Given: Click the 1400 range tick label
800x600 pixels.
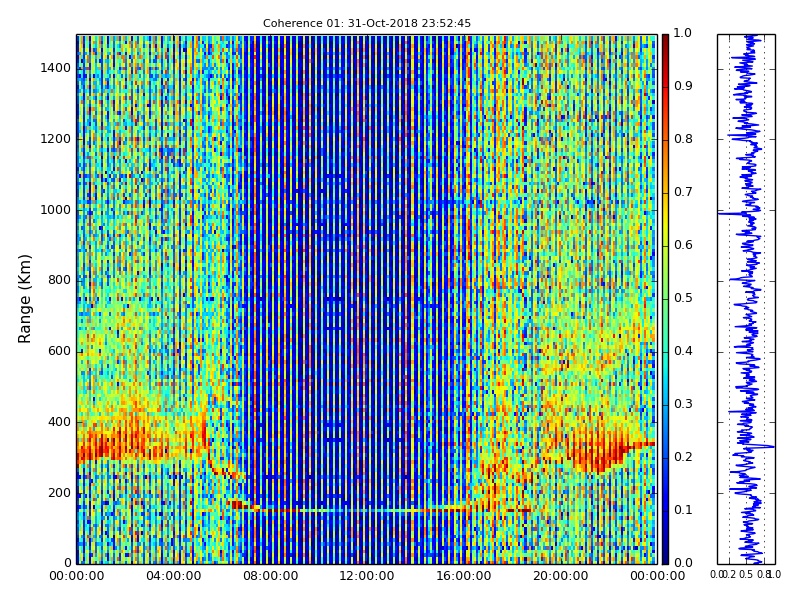Looking at the screenshot, I should click(56, 68).
